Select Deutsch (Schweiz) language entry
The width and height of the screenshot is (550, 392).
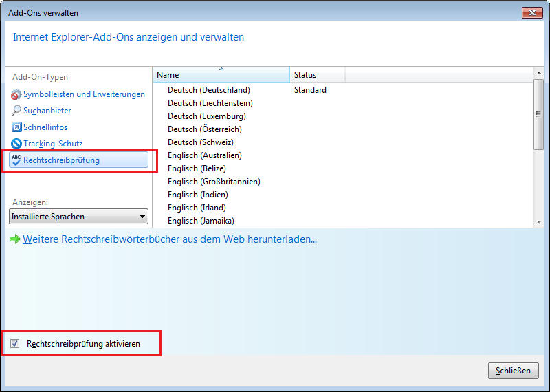(200, 142)
